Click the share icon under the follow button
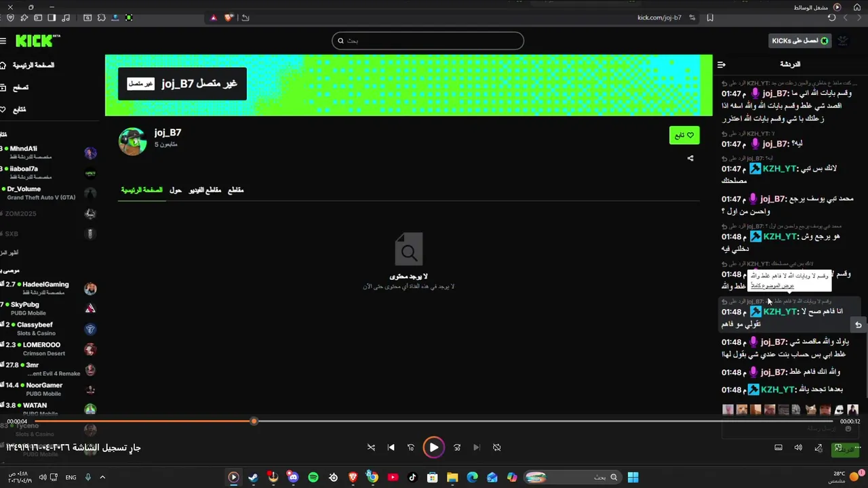The height and width of the screenshot is (488, 868). [x=690, y=159]
